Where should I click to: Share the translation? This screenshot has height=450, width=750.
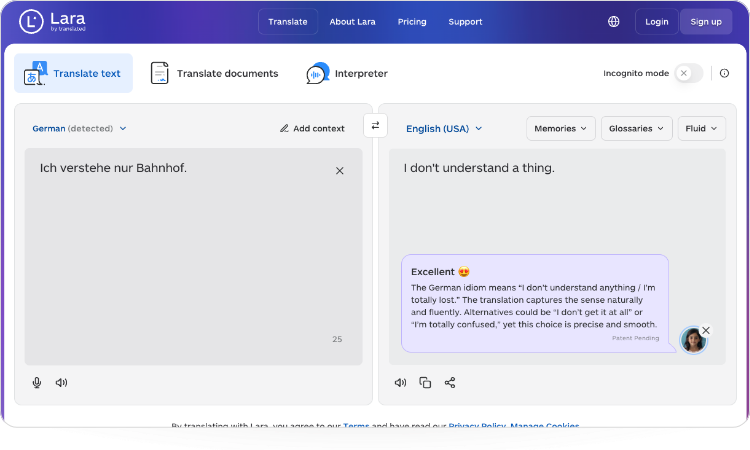pyautogui.click(x=450, y=383)
